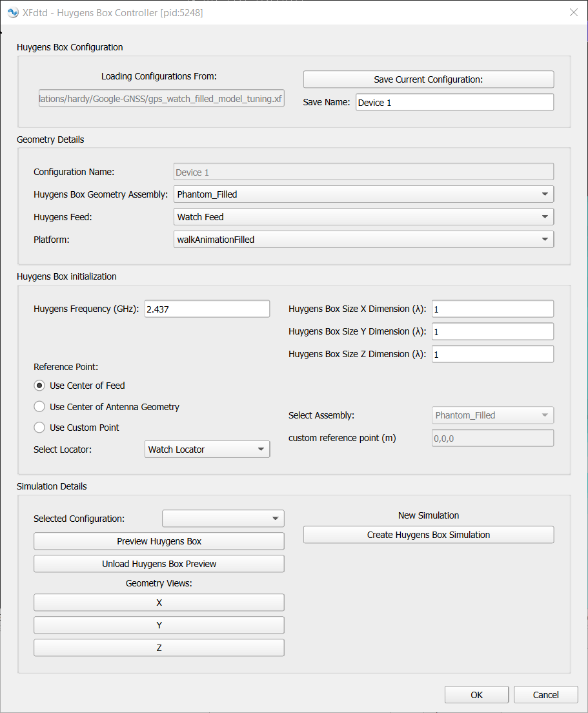Image resolution: width=588 pixels, height=713 pixels.
Task: Click Save Current Configuration button
Action: click(x=429, y=79)
